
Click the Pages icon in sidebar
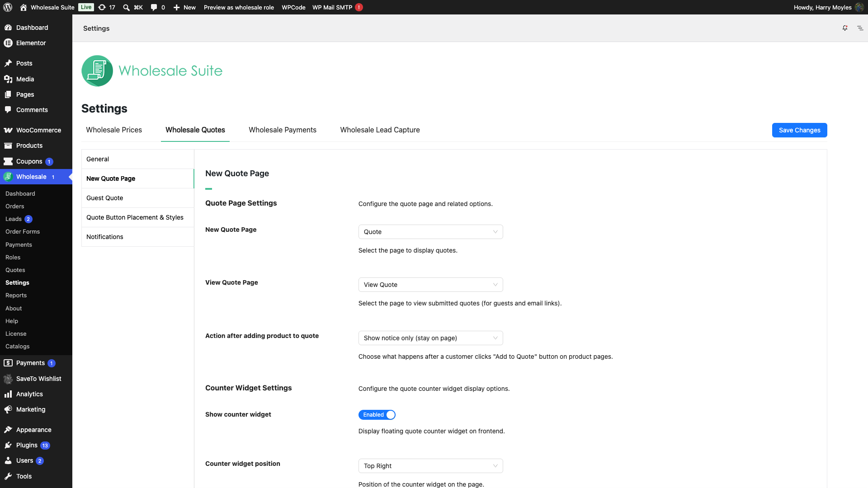[x=8, y=94]
